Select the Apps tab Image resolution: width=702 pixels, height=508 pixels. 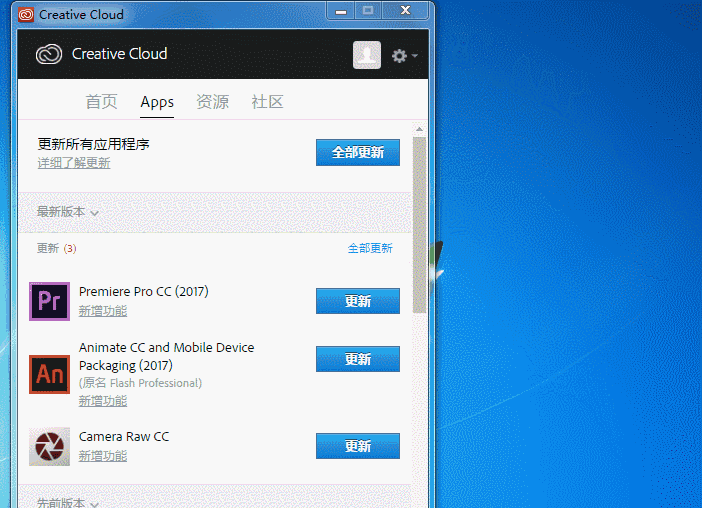coord(157,102)
